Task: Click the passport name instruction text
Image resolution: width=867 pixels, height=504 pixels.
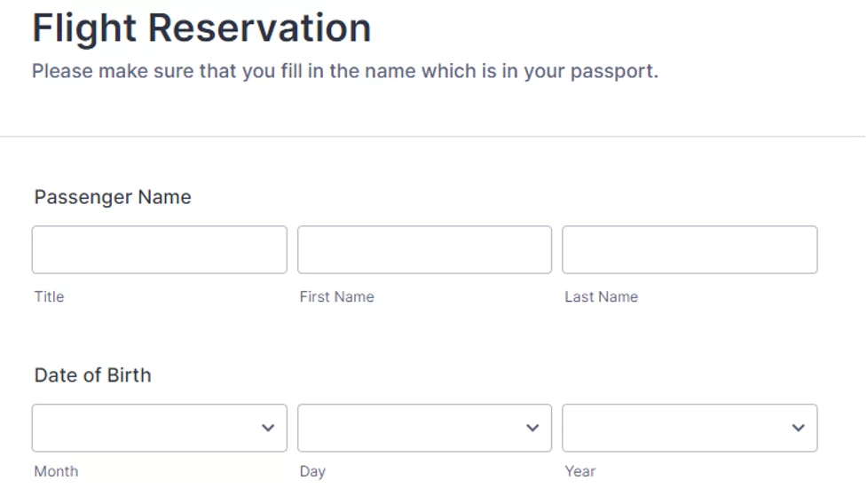Action: tap(345, 71)
